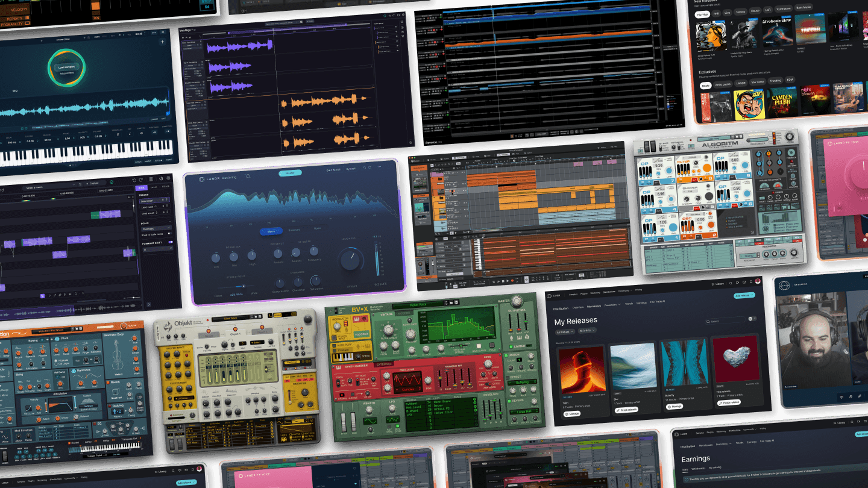Screen dimensions: 868x488
Task: Turn the Low equalizer knob in LANDR Mastering
Action: tap(216, 258)
